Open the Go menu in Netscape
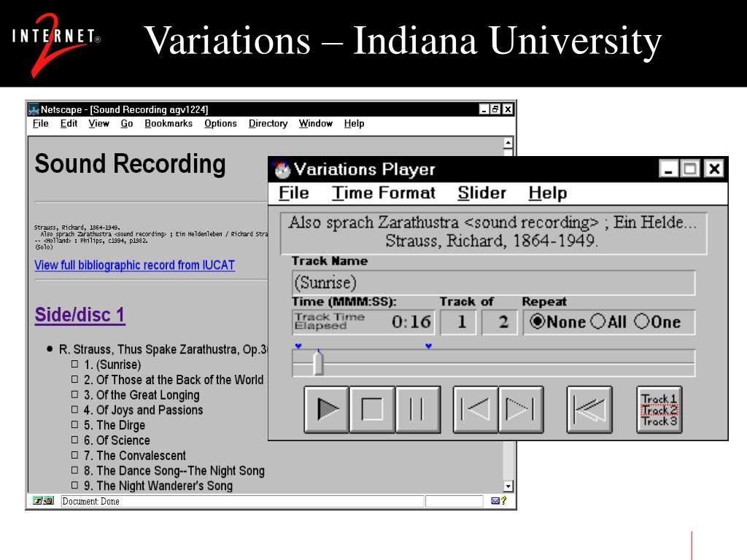This screenshot has width=747, height=560. point(127,124)
